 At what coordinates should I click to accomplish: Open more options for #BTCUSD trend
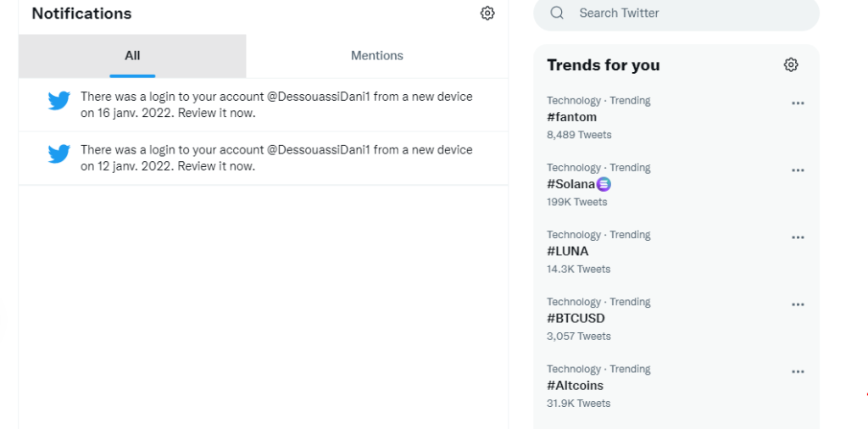point(798,304)
